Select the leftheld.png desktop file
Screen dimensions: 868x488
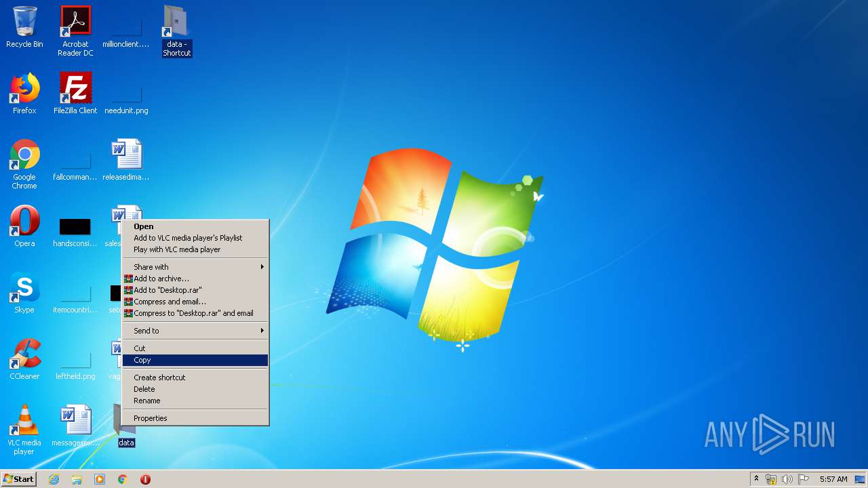pos(75,365)
